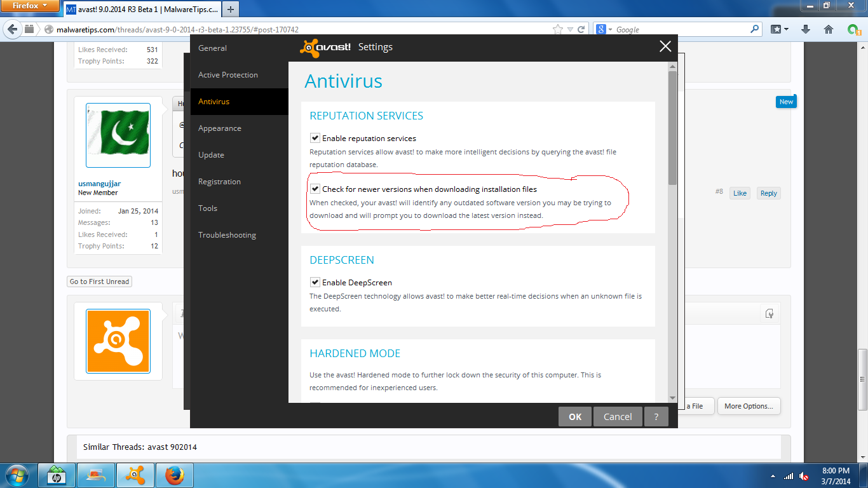The height and width of the screenshot is (488, 868).
Task: Click the blue New post badge
Action: click(x=786, y=102)
